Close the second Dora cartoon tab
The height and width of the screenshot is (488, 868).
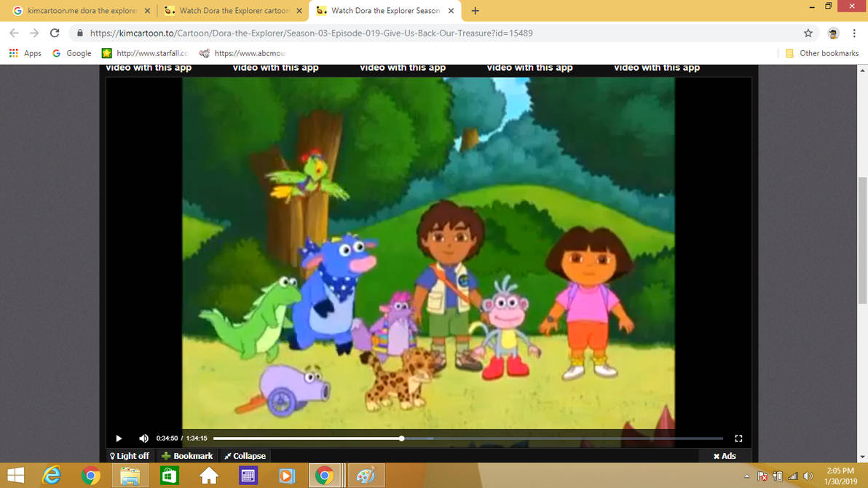click(x=299, y=10)
